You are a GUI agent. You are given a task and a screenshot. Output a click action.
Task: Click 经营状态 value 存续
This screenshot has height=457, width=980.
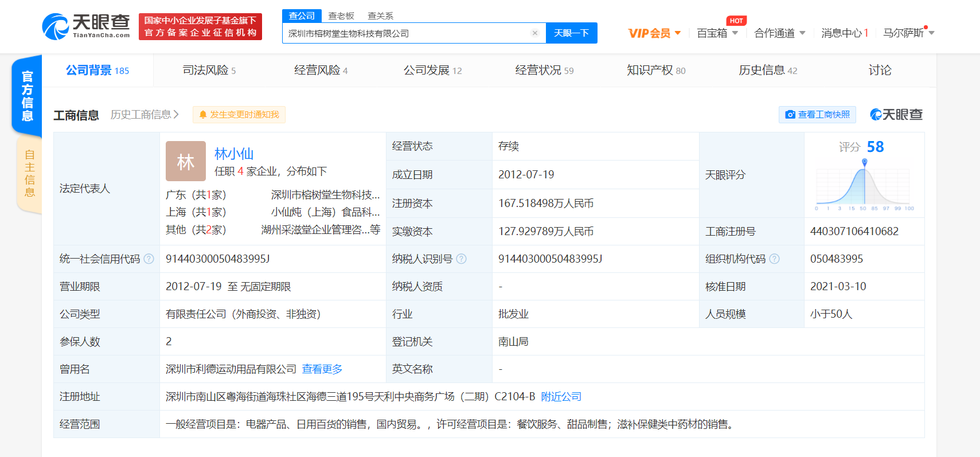[508, 146]
